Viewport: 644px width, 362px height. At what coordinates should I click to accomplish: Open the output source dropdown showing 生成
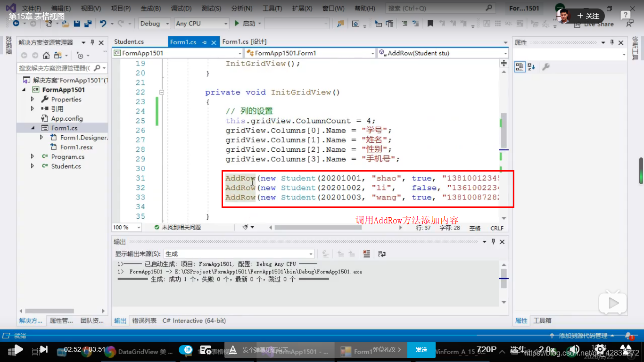click(239, 254)
